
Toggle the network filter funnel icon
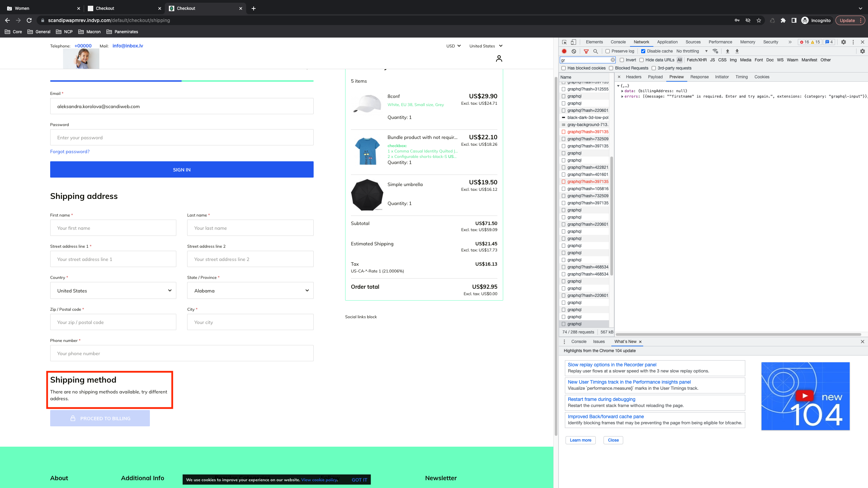[586, 51]
